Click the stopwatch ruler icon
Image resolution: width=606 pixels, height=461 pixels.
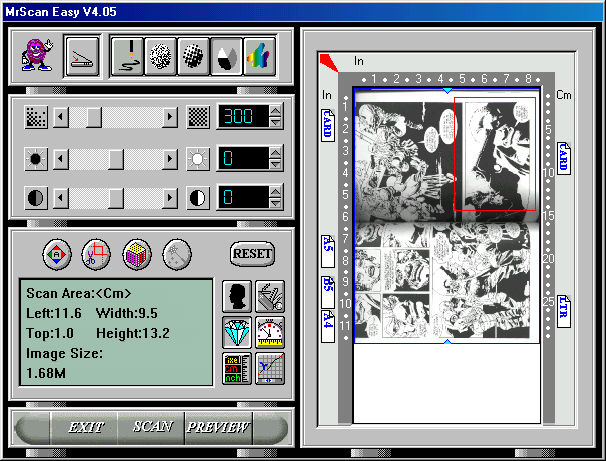pyautogui.click(x=270, y=332)
